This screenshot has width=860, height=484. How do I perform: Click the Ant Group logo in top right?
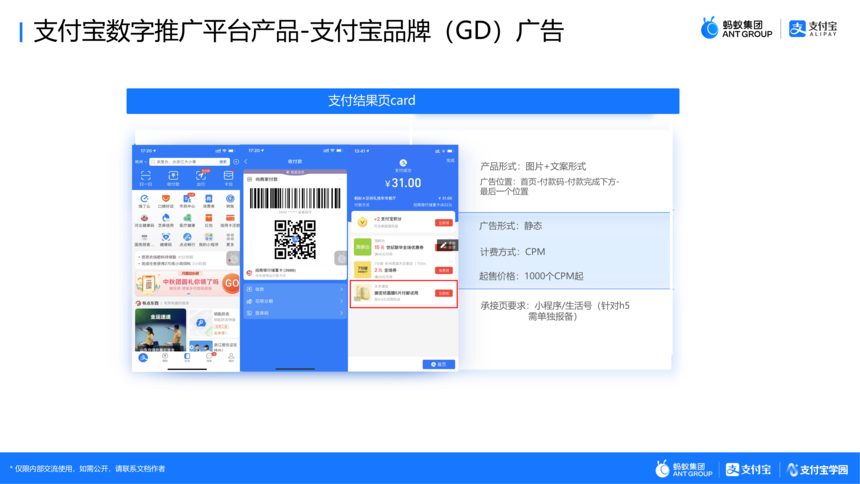pyautogui.click(x=737, y=28)
